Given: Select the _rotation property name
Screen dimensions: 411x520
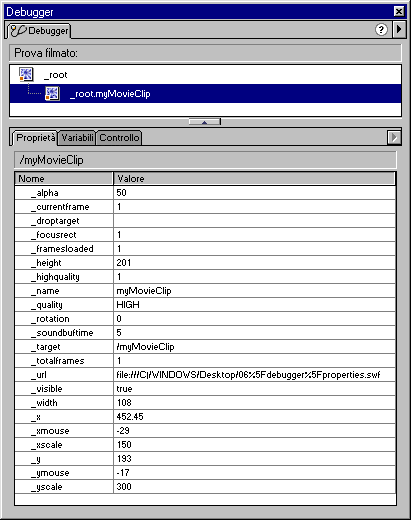Looking at the screenshot, I should tap(50, 319).
